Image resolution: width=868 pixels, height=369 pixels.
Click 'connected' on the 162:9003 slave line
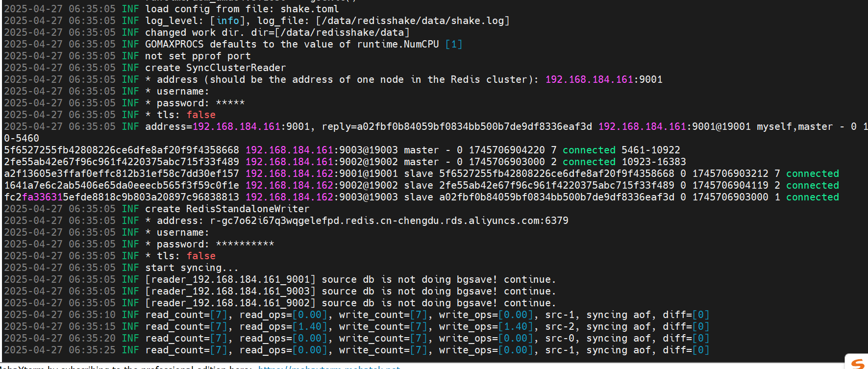813,197
